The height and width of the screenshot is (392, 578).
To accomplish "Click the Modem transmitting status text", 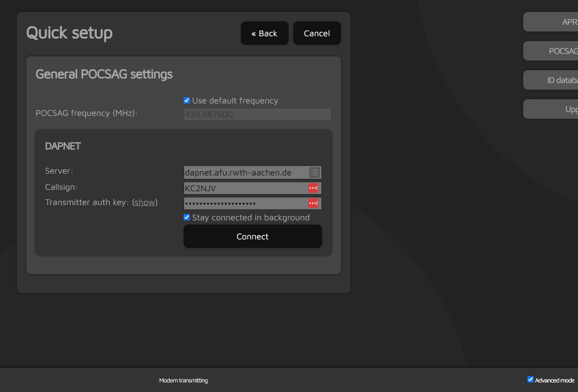I will point(184,381).
